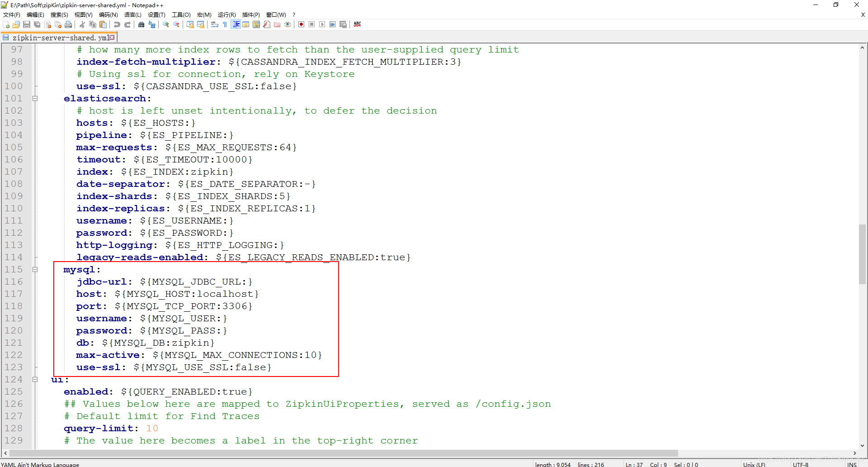The image size is (868, 467).
Task: Open the 窗口(W) Window menu
Action: click(276, 15)
